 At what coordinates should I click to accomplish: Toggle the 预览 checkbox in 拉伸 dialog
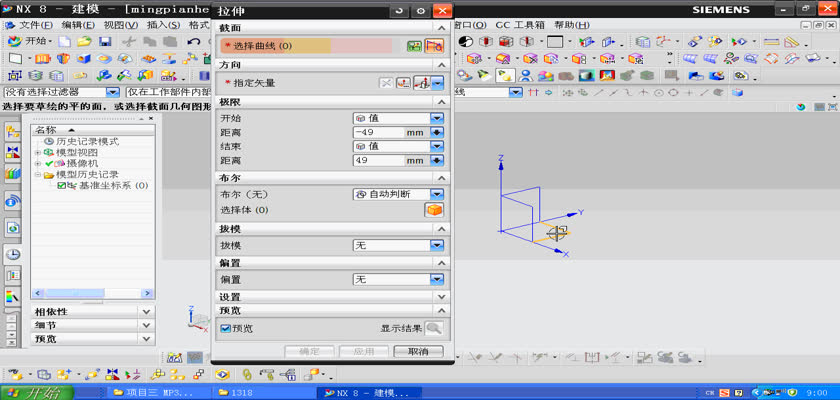click(226, 329)
